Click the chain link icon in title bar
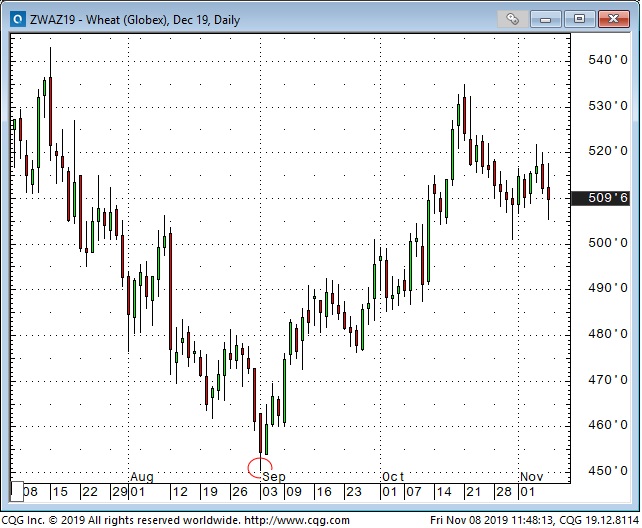This screenshot has height=528, width=642. (x=512, y=19)
